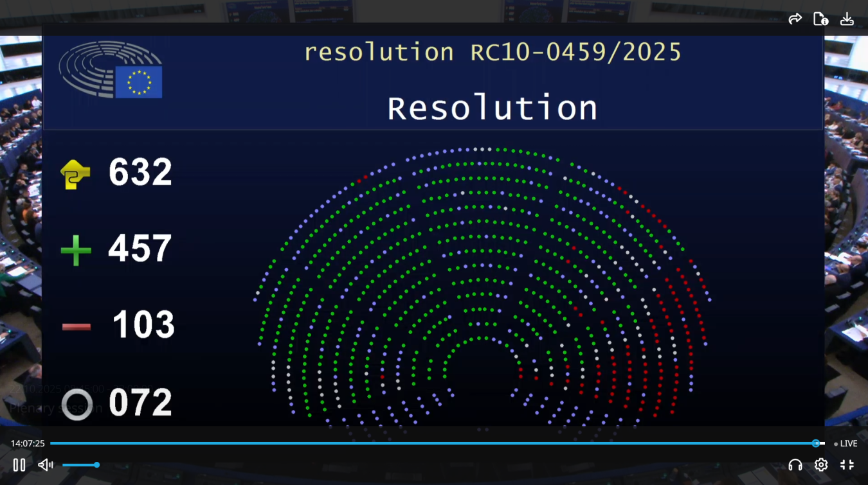Viewport: 868px width, 485px height.
Task: Pause the live video
Action: 19,464
